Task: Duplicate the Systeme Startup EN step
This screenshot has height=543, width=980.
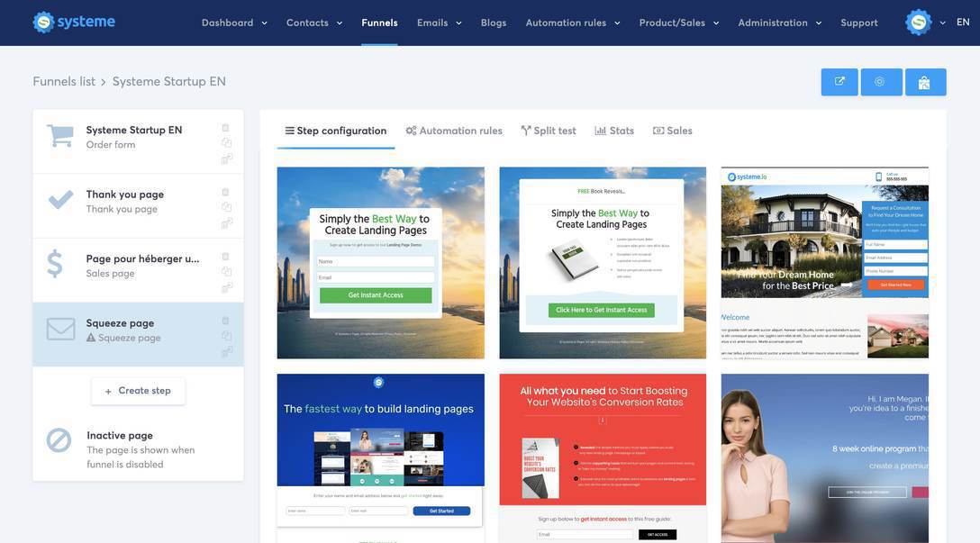Action: [x=226, y=142]
